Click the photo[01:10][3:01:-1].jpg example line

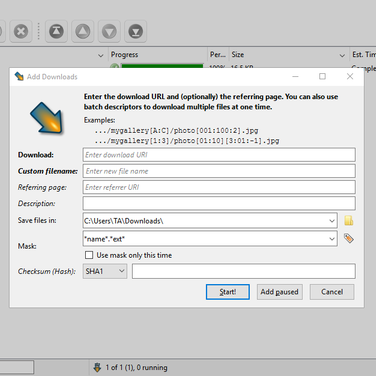point(187,141)
